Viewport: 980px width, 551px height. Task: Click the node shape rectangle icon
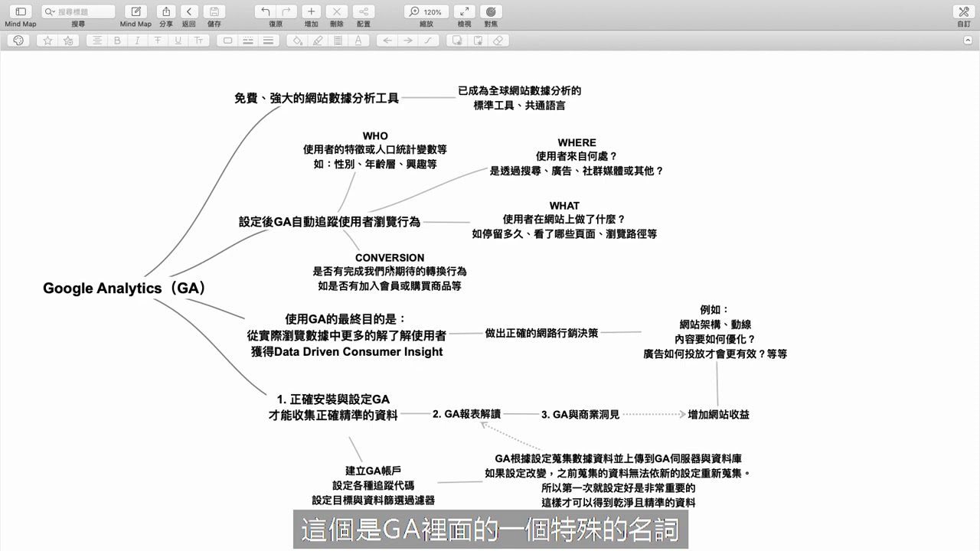tap(227, 41)
